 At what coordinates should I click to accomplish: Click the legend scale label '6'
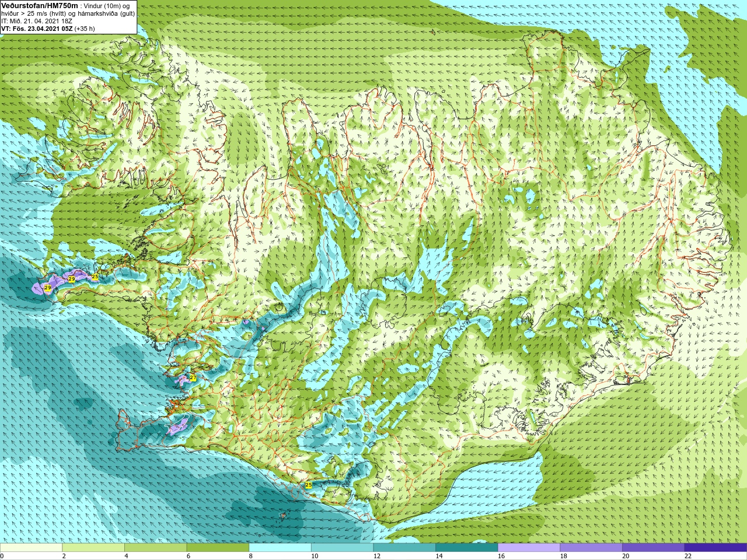coord(189,556)
